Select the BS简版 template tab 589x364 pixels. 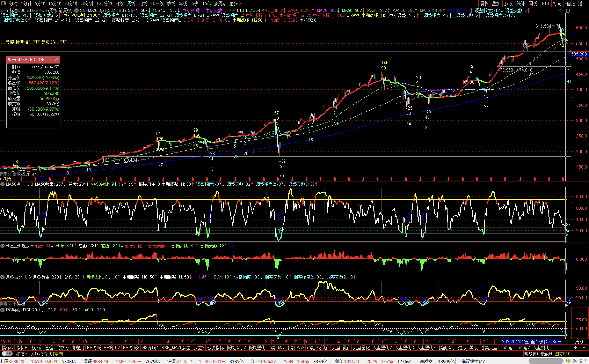[94, 348]
